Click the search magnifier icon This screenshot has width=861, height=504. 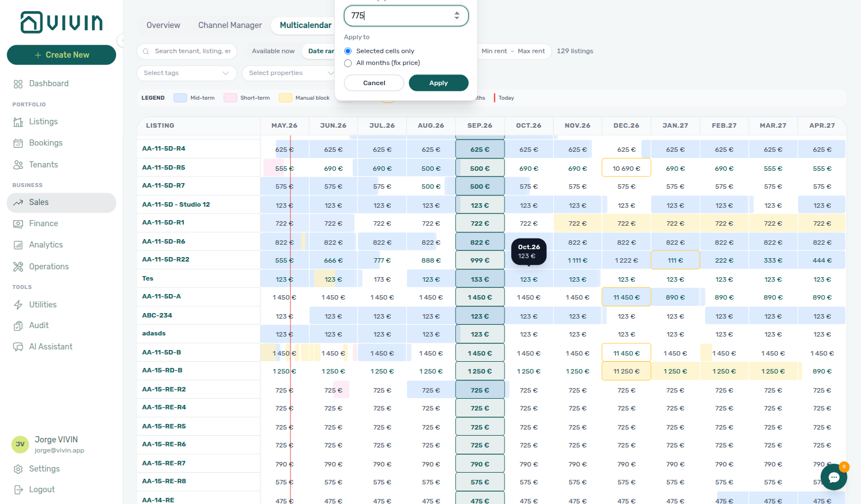click(x=146, y=52)
